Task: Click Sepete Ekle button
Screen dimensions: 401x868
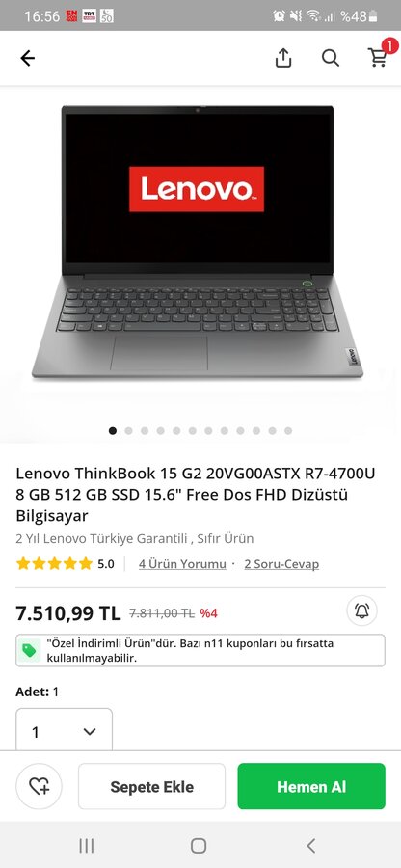Action: pos(151,786)
